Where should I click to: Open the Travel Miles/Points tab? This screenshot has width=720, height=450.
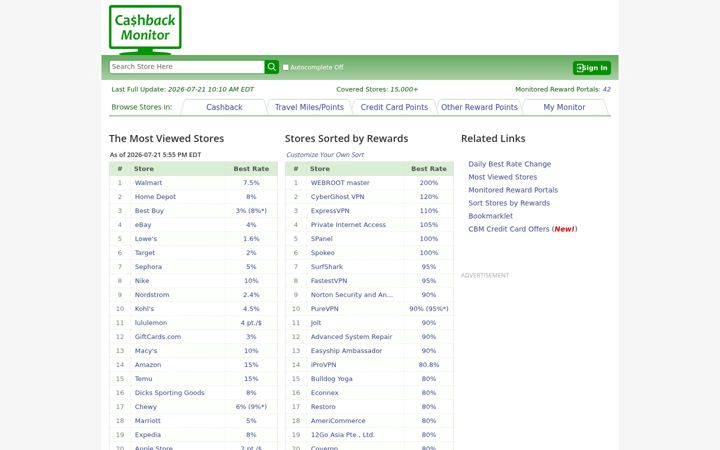(x=309, y=107)
